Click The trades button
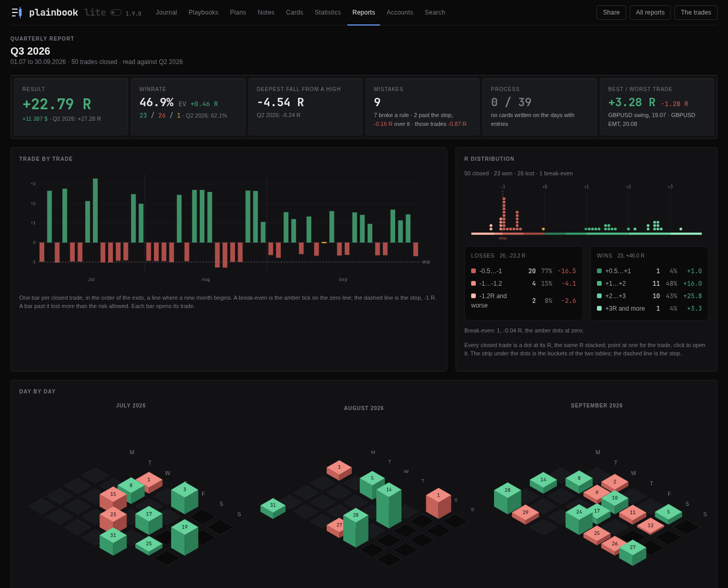Viewport: 728px width, 588px height. 696,12
